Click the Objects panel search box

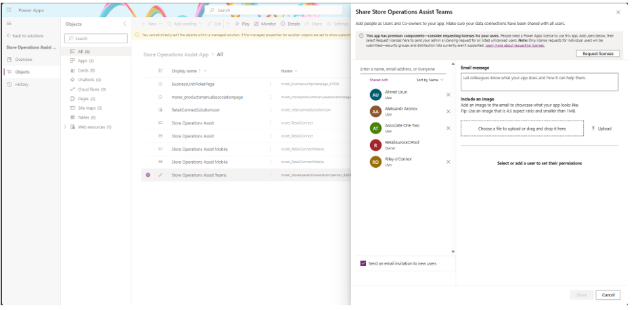pyautogui.click(x=96, y=38)
